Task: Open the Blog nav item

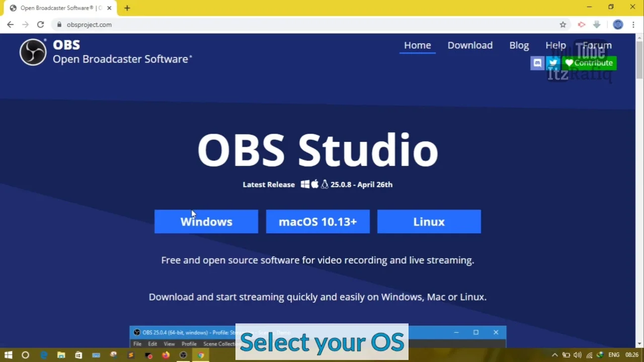Action: [x=519, y=45]
